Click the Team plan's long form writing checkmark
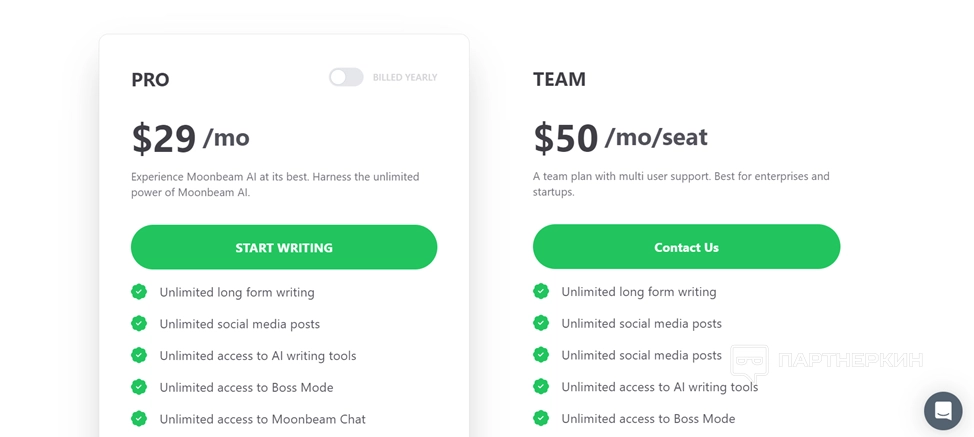 (x=541, y=291)
